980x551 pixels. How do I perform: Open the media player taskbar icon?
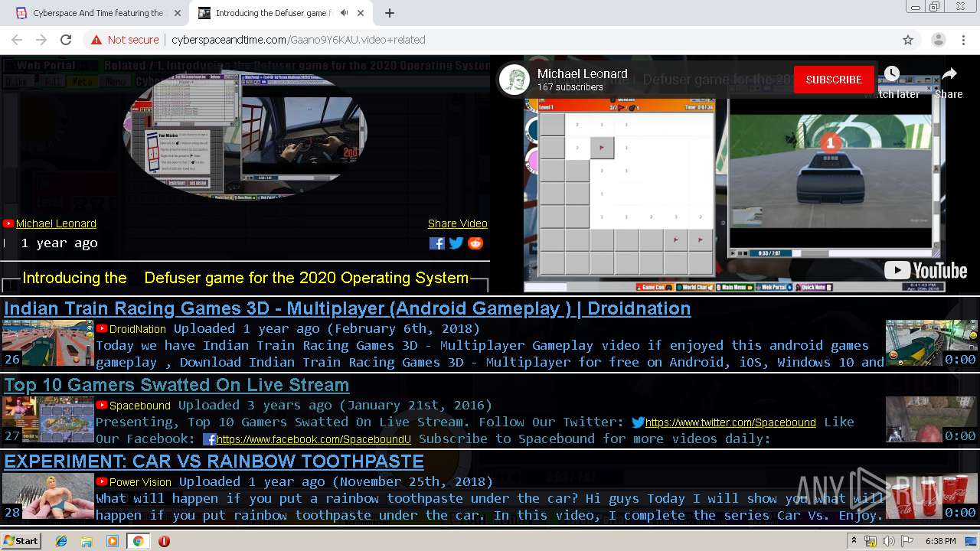point(113,541)
